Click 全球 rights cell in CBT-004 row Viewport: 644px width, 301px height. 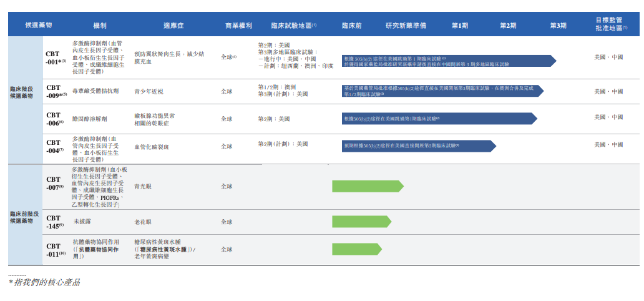click(227, 146)
